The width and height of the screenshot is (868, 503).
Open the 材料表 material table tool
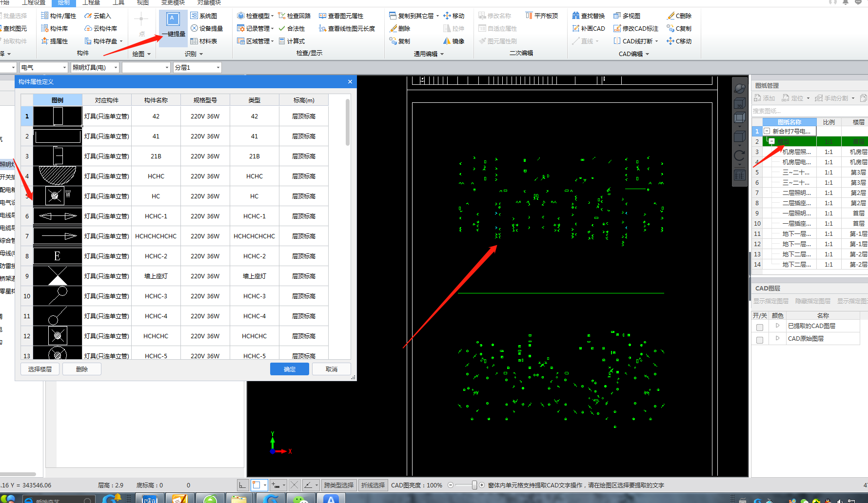pyautogui.click(x=204, y=41)
